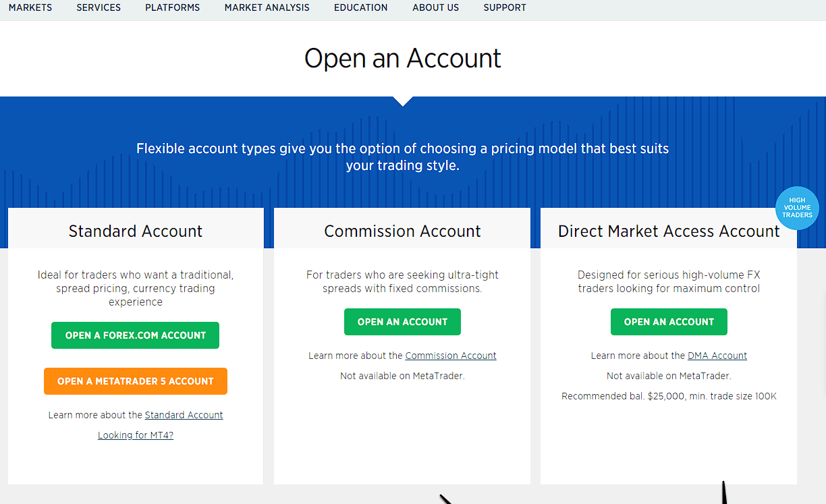This screenshot has width=826, height=504.
Task: Click 'Designed for serious high-volume FX' description
Action: (669, 281)
